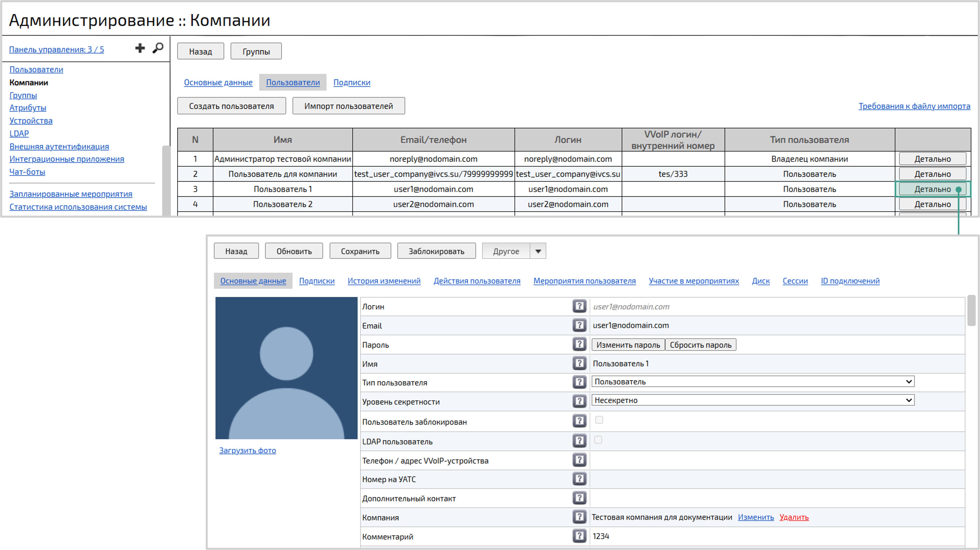Switch to История изменений tab
This screenshot has height=550, width=980.
[384, 281]
